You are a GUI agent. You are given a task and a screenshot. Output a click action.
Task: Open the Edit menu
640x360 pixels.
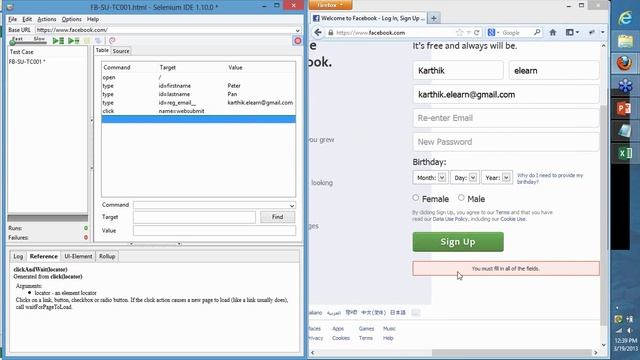(x=27, y=19)
